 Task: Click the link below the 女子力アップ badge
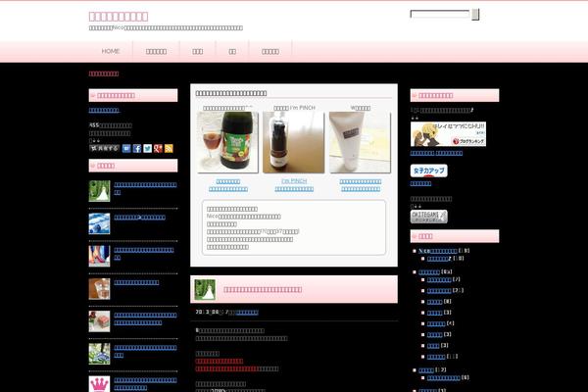click(420, 184)
